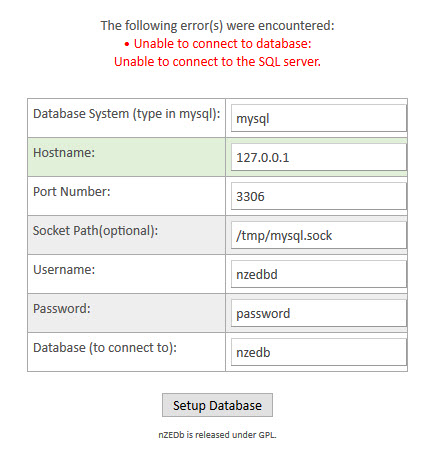Image resolution: width=434 pixels, height=452 pixels.
Task: Click the 'Username:' label text
Action: [x=64, y=270]
